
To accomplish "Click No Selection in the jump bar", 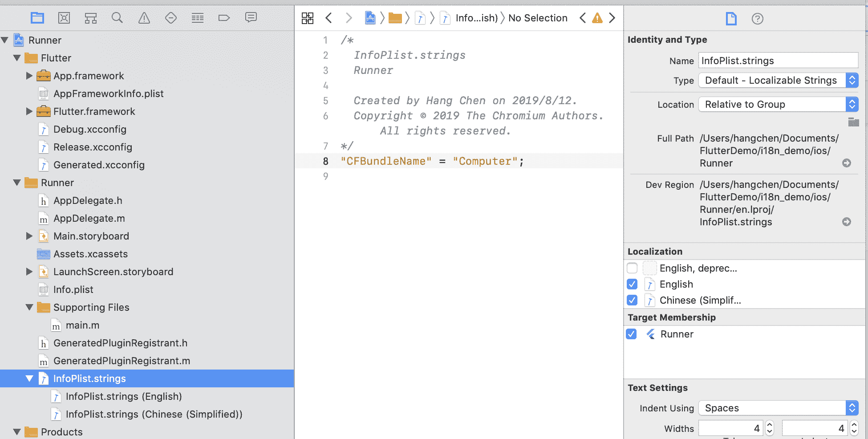I will (538, 18).
